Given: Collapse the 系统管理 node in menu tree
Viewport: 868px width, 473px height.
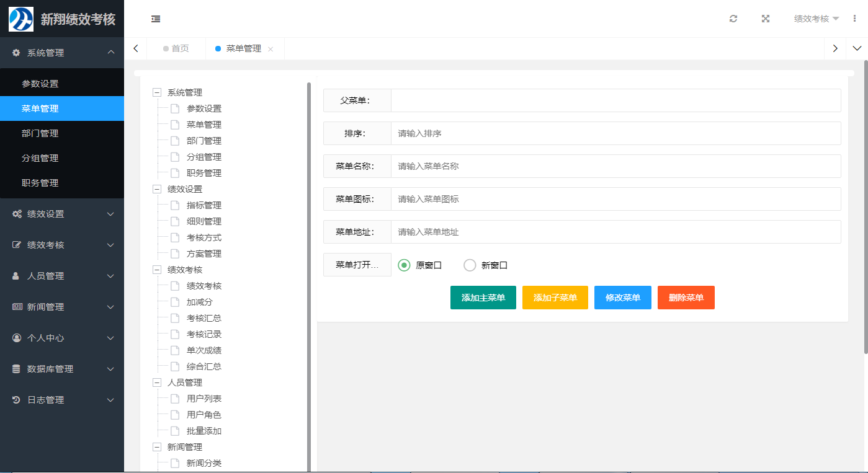Looking at the screenshot, I should click(156, 92).
